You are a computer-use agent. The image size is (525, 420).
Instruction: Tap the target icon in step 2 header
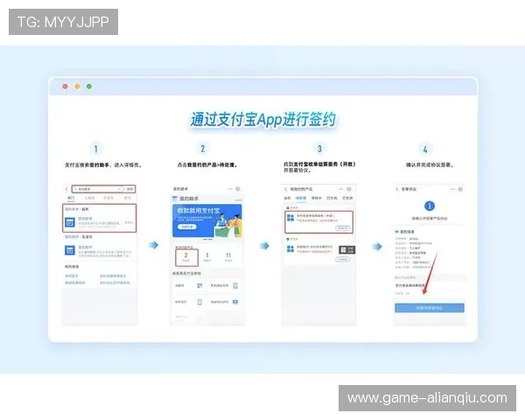click(238, 189)
